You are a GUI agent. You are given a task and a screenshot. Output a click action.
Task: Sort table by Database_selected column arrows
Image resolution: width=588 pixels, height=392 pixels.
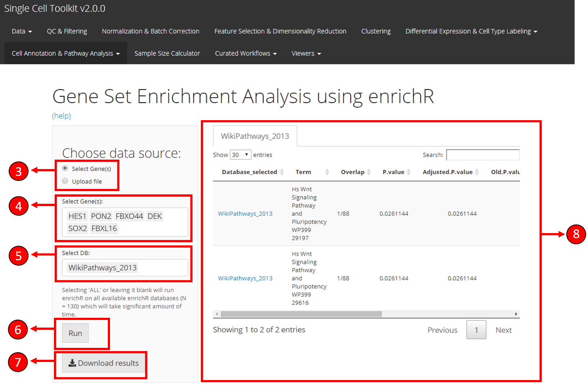pyautogui.click(x=282, y=172)
